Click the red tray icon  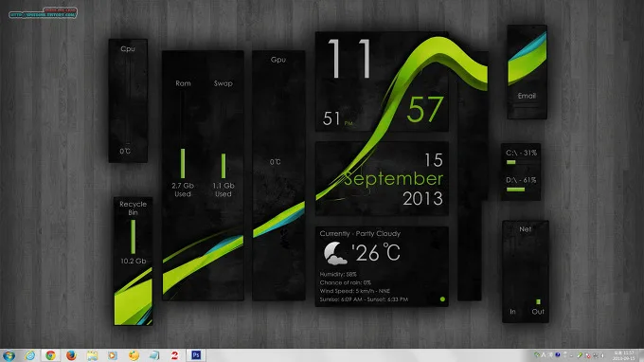click(588, 355)
